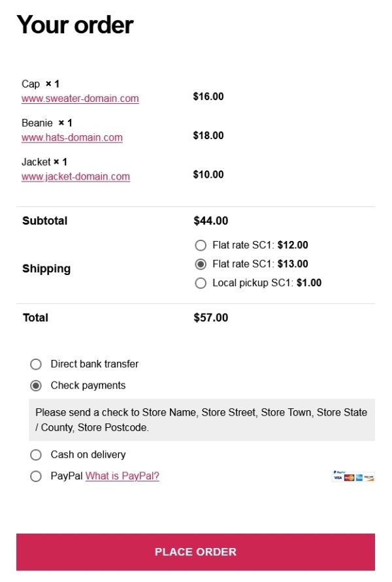
Task: Select Check payments radio button
Action: [36, 386]
